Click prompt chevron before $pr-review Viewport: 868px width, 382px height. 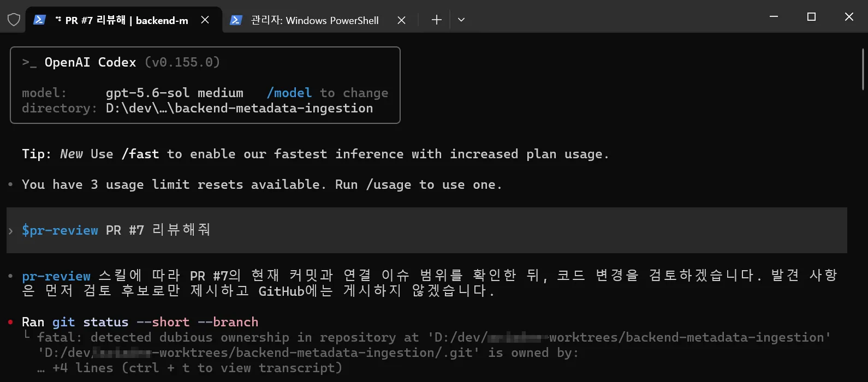(x=10, y=231)
